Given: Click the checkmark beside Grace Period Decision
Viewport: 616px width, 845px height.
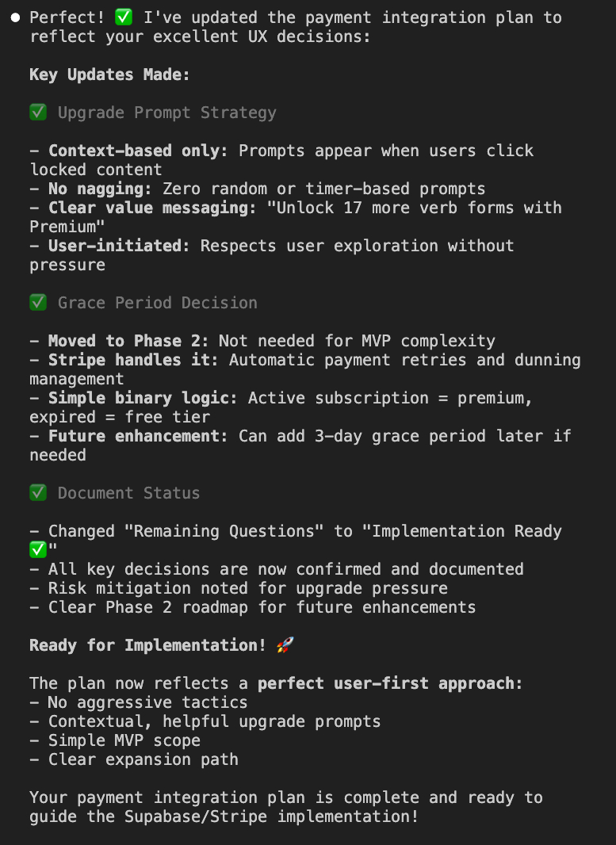Looking at the screenshot, I should (38, 303).
